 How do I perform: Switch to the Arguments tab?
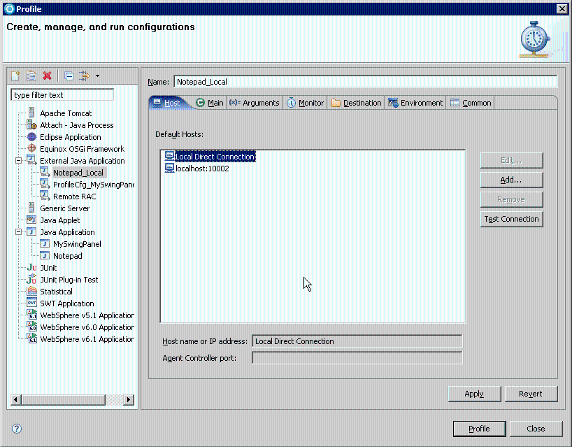point(254,103)
